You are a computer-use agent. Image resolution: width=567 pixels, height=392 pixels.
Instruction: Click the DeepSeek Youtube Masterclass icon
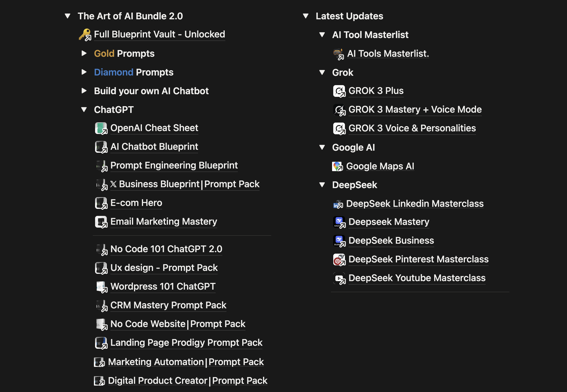point(339,278)
